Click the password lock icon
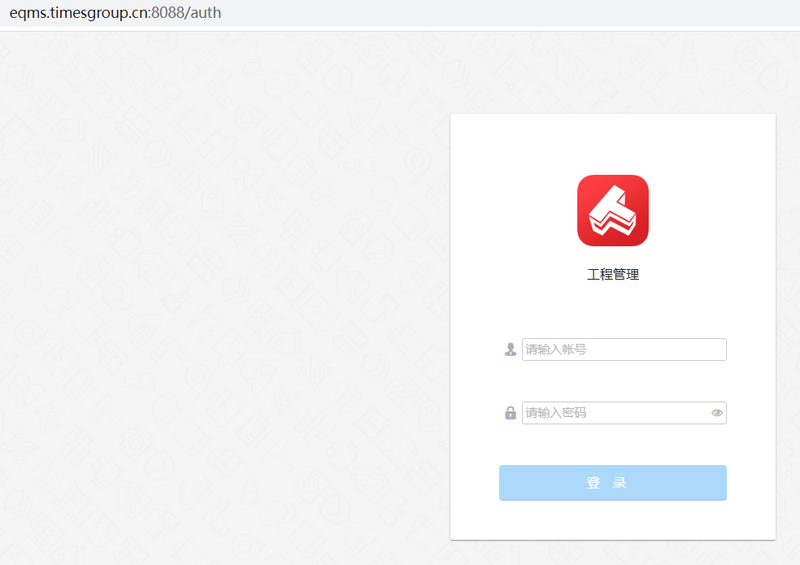Screen dimensions: 800x565 pyautogui.click(x=510, y=412)
